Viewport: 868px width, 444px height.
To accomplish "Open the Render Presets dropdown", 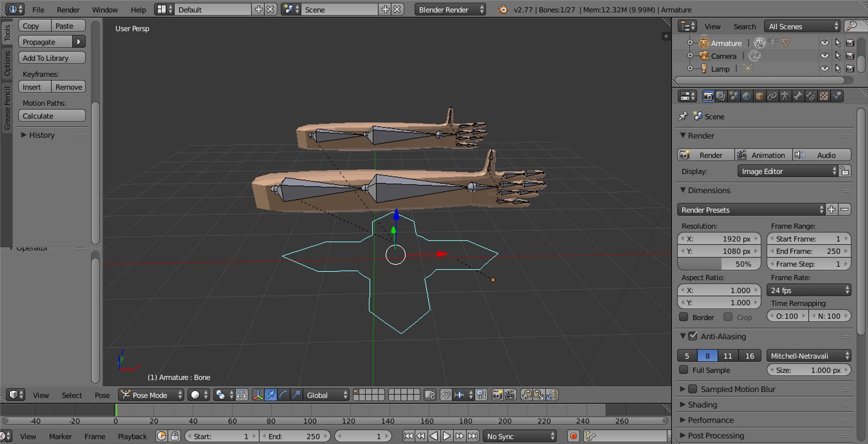I will click(751, 210).
